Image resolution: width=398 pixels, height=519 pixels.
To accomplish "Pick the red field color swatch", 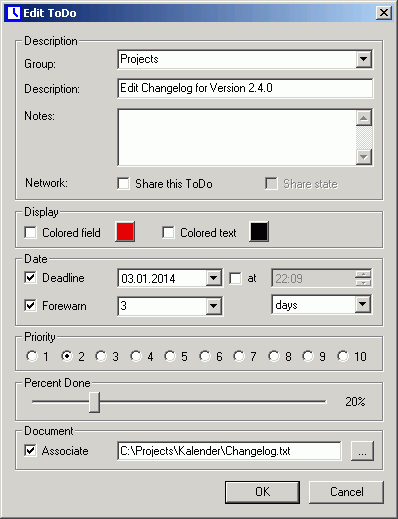I will [x=125, y=231].
